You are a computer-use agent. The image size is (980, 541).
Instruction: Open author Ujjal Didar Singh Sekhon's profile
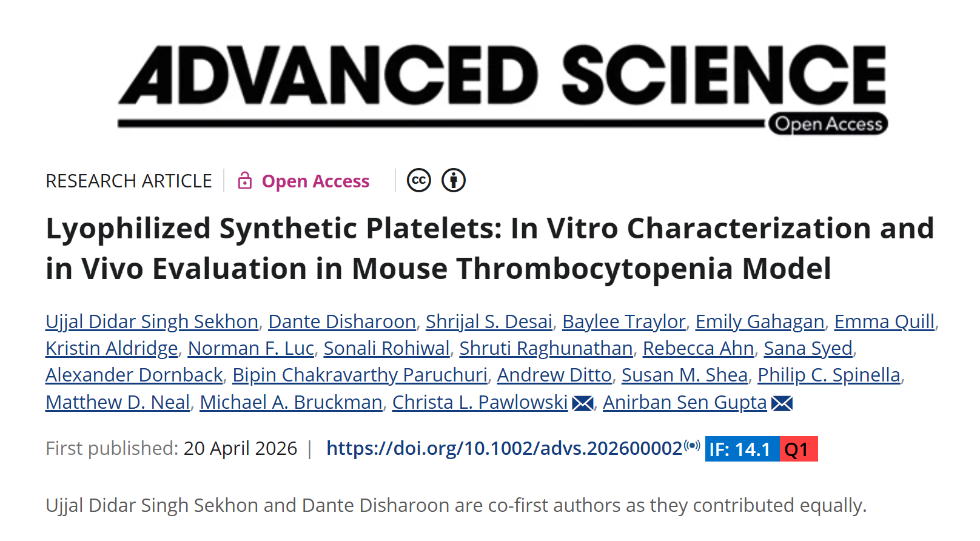pos(152,321)
